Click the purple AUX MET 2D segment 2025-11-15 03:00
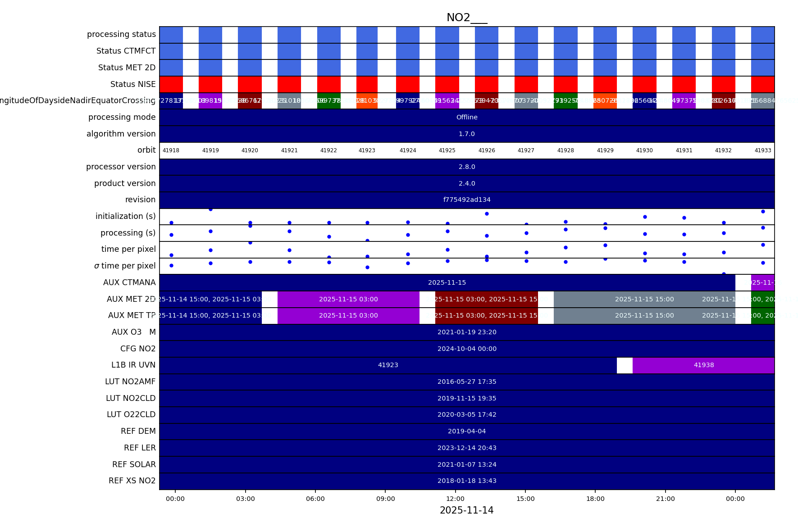 [x=348, y=300]
